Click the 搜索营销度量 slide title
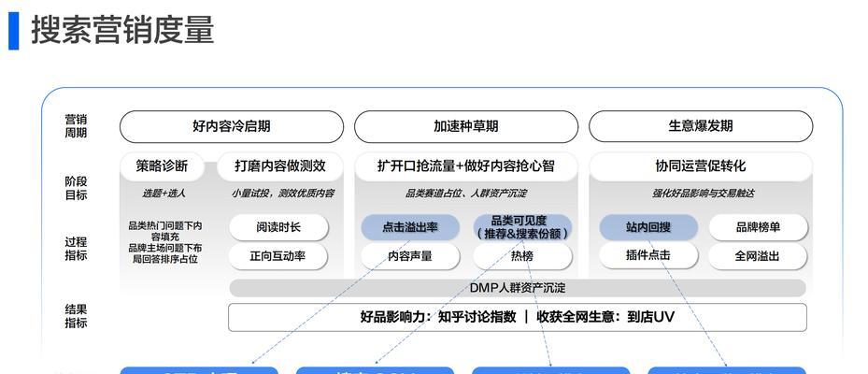This screenshot has height=374, width=868. click(122, 30)
